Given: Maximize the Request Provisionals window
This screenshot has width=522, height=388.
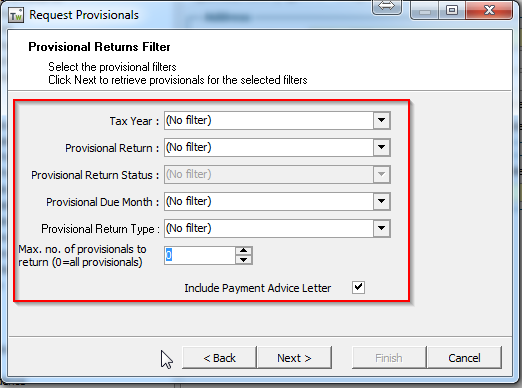Looking at the screenshot, I should coord(452,10).
